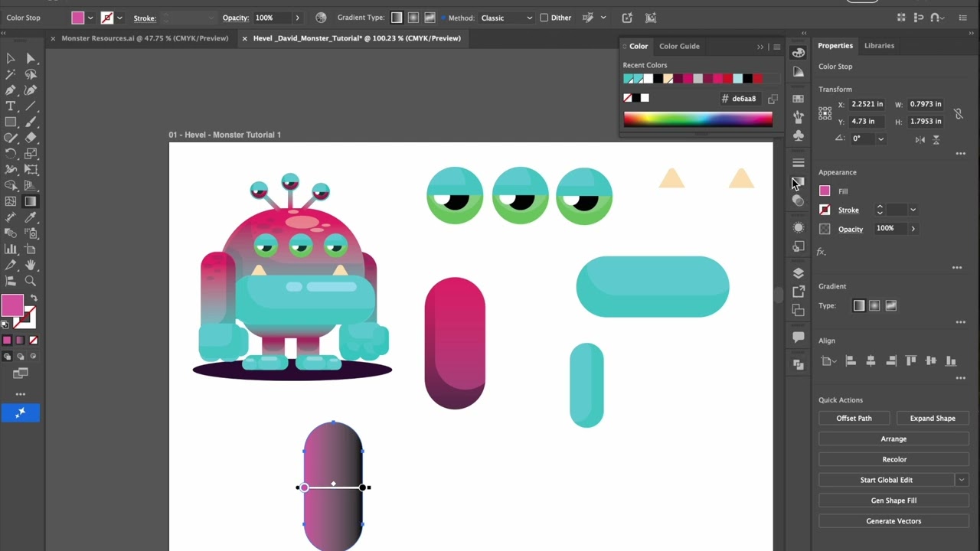Screen dimensions: 980x551
Task: Toggle constrain width and height proportions
Action: click(958, 113)
